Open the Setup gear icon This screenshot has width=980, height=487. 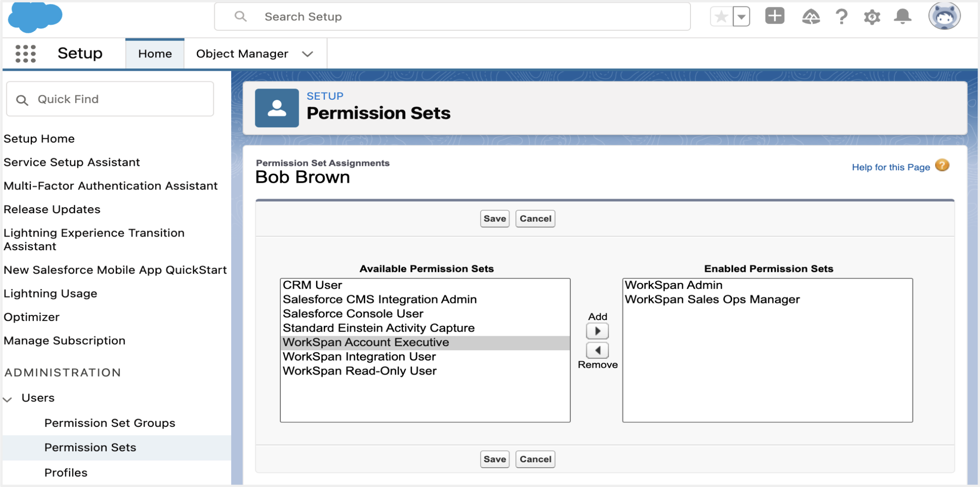pyautogui.click(x=872, y=17)
